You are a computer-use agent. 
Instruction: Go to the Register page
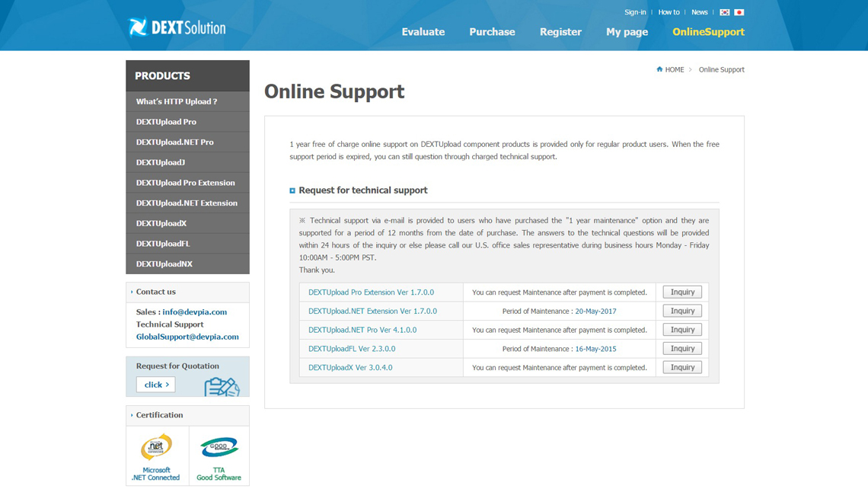560,32
